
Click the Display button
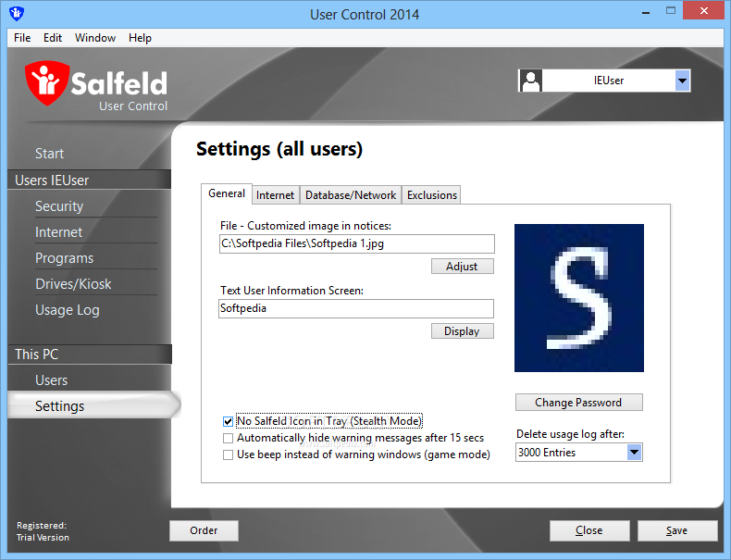tap(462, 331)
